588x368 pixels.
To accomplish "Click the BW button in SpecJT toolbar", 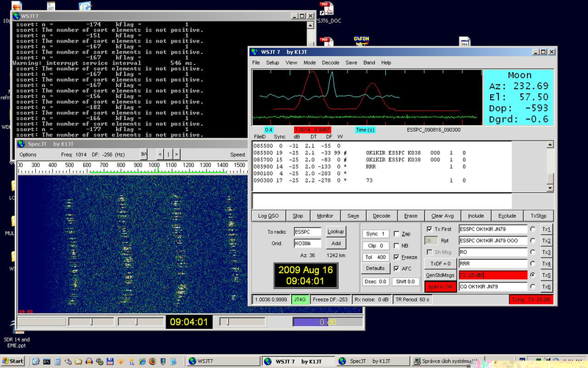I will (x=144, y=155).
